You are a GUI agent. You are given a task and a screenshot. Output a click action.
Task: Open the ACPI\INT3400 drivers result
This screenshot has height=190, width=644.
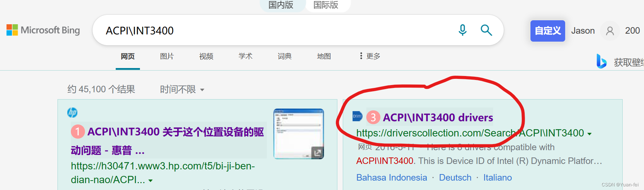[x=438, y=117]
